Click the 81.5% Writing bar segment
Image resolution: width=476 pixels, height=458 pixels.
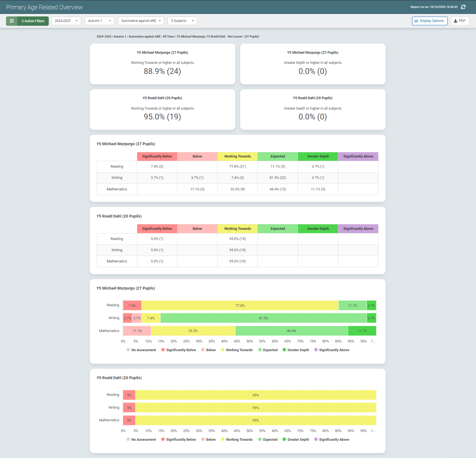click(263, 318)
